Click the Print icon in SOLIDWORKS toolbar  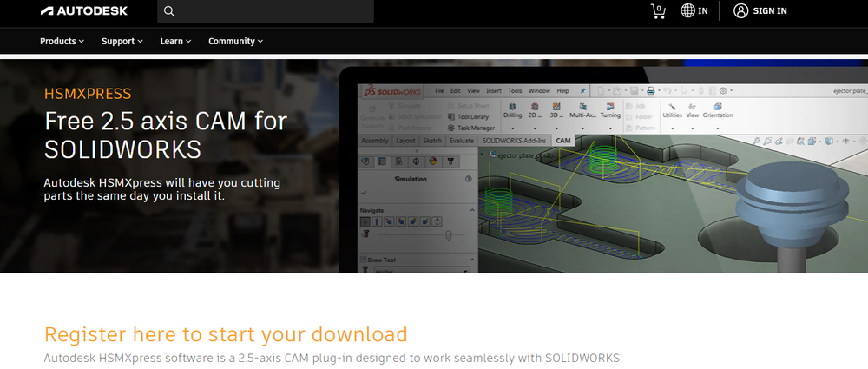click(x=651, y=90)
